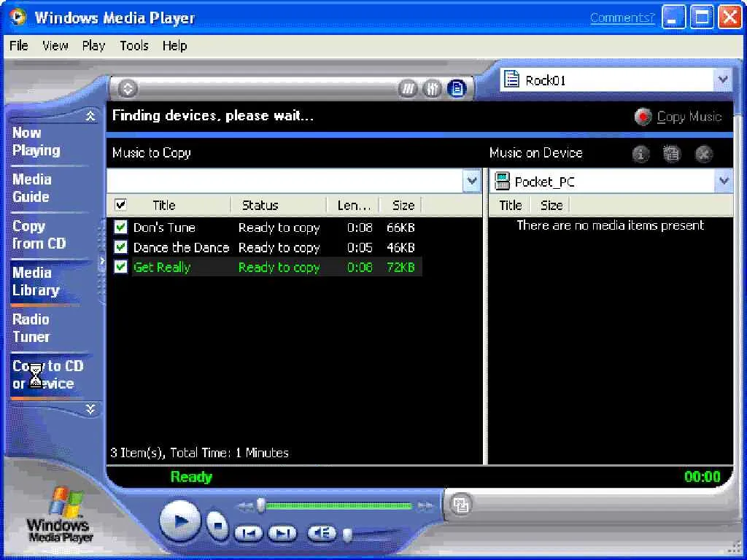
Task: Click the Windows Media Player logo
Action: 61,516
